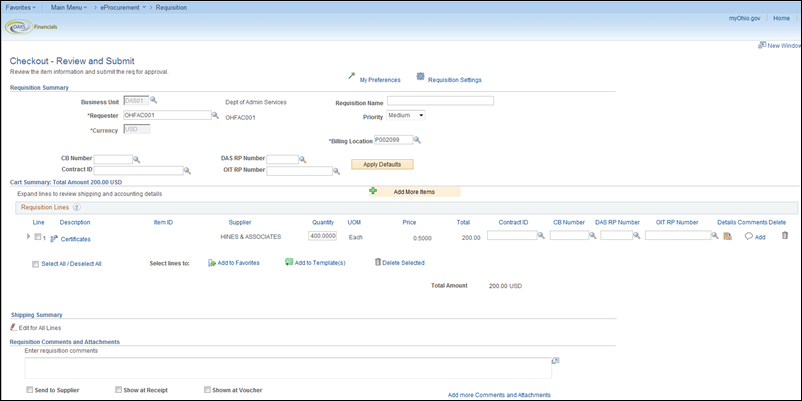Click line 1 comment bubble icon
802x401 pixels.
coord(748,236)
